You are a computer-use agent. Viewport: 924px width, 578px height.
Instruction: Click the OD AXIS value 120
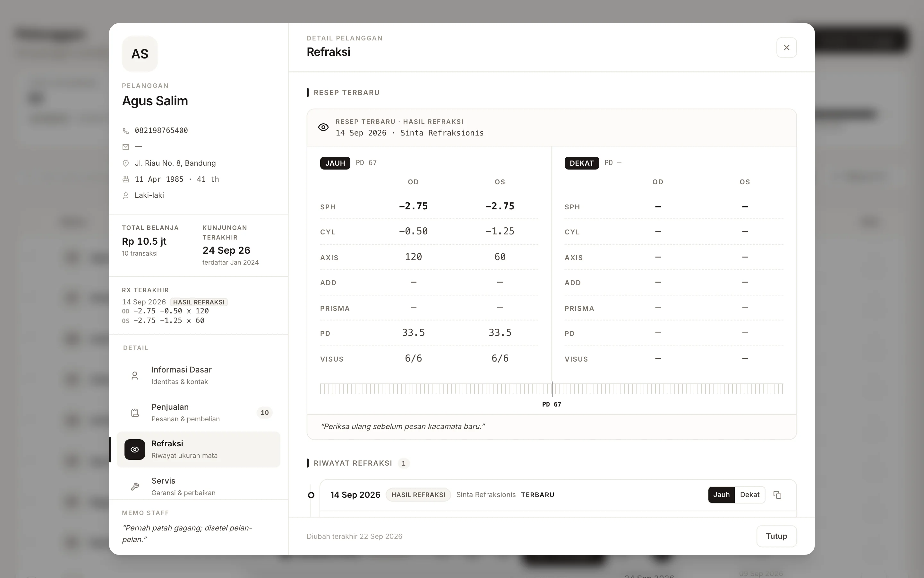coord(413,257)
